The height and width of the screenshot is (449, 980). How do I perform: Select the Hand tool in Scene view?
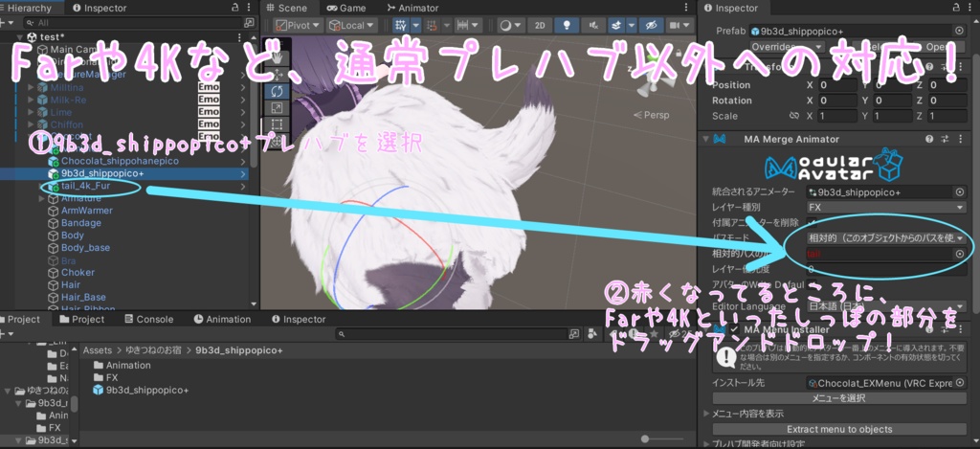point(277,57)
